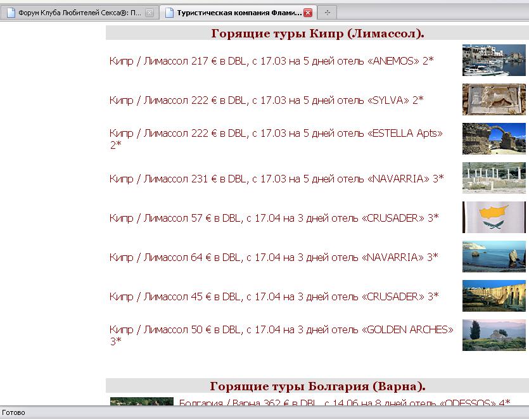Screen dimensions: 529x420
Task: Open a new tab with the plus button
Action: pyautogui.click(x=327, y=13)
